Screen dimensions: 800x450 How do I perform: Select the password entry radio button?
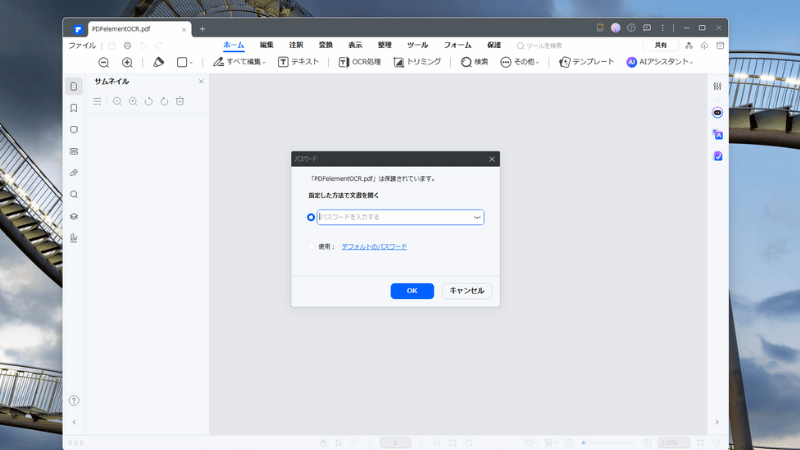(311, 217)
